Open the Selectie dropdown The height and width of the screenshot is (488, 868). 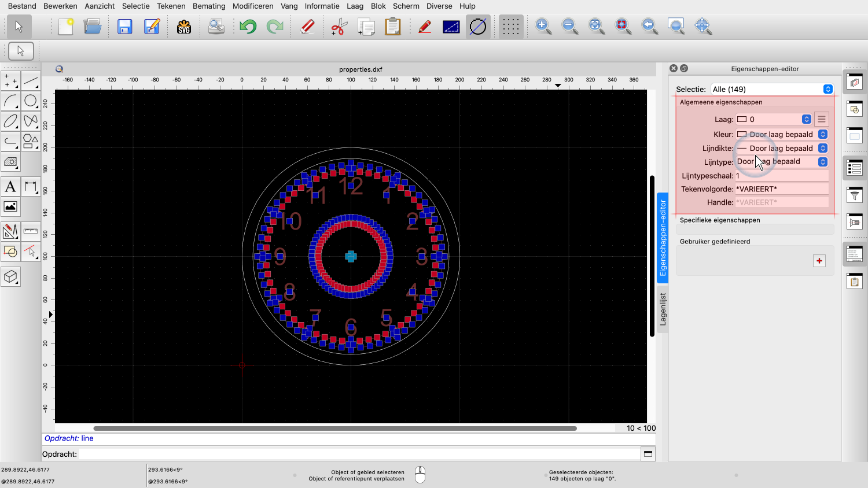click(771, 89)
